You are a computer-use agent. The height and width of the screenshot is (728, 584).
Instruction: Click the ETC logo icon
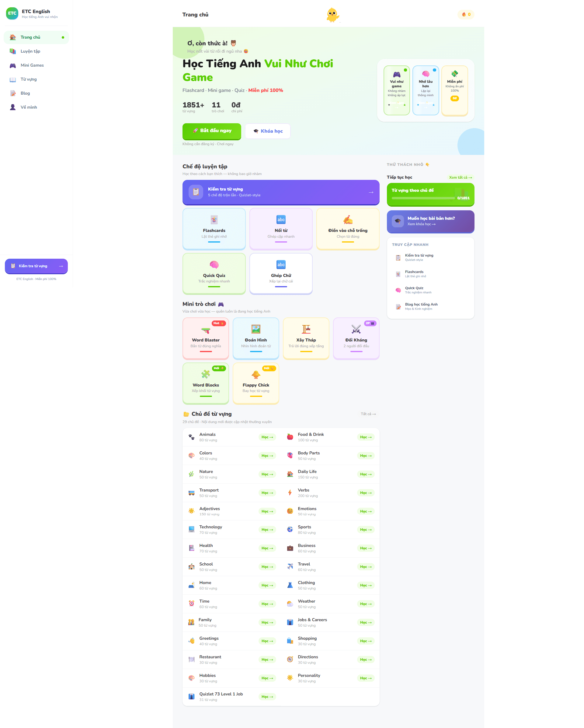(x=12, y=13)
